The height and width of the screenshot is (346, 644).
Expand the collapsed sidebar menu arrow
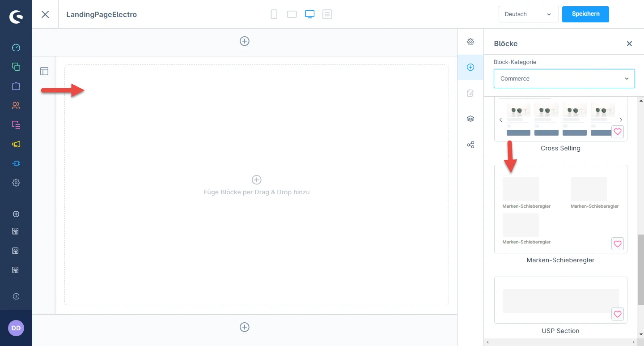pyautogui.click(x=16, y=296)
